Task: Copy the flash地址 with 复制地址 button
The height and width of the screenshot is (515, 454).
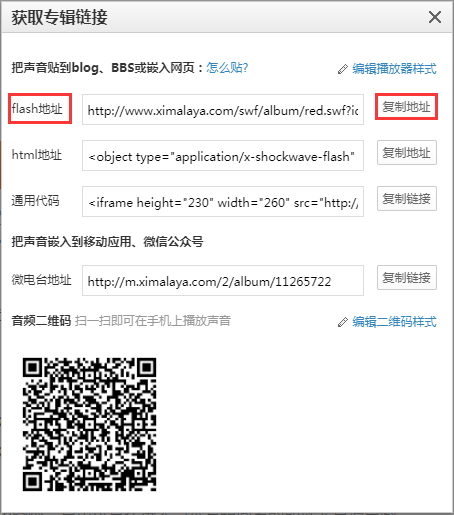Action: coord(406,107)
